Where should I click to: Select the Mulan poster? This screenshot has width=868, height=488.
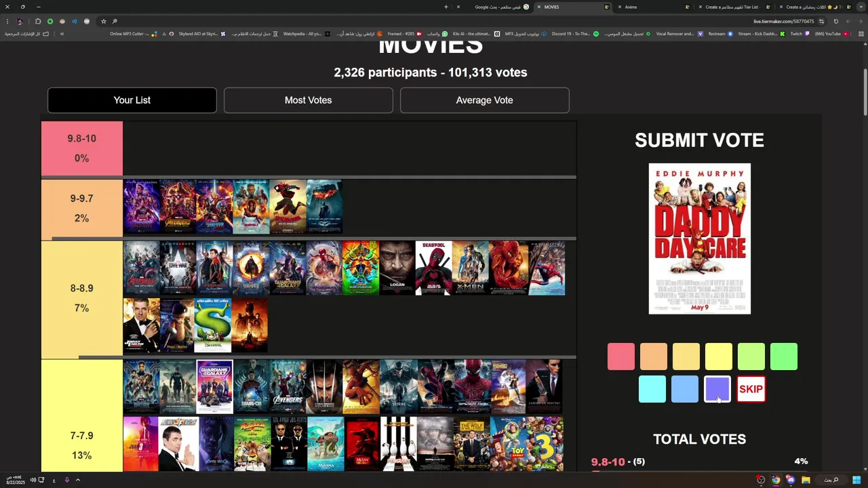click(x=361, y=444)
